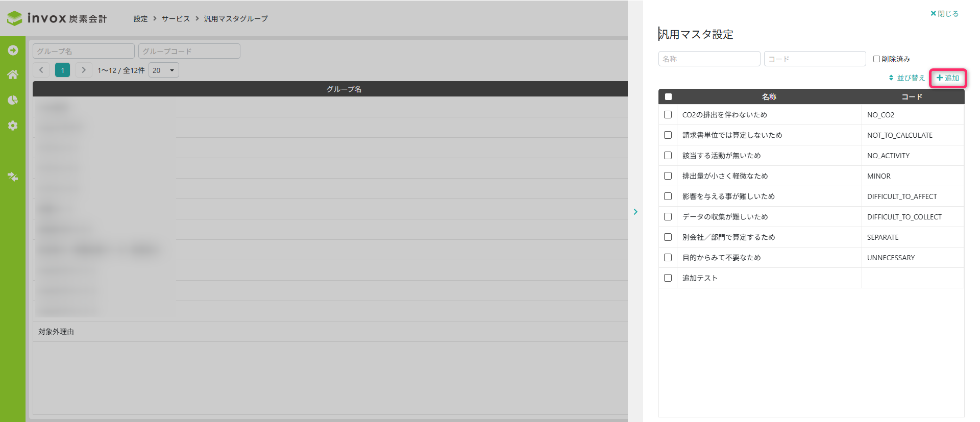Go to previous page arrow
The width and height of the screenshot is (980, 422).
click(x=41, y=70)
